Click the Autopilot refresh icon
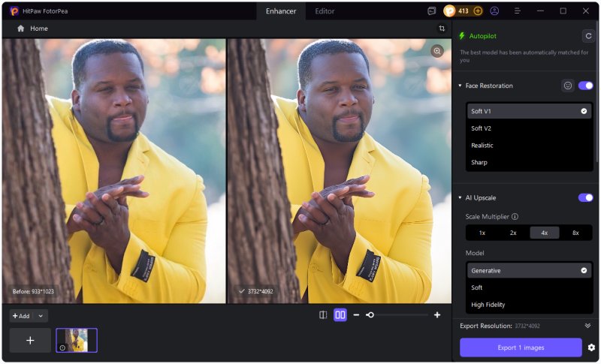The image size is (601, 364). point(588,36)
